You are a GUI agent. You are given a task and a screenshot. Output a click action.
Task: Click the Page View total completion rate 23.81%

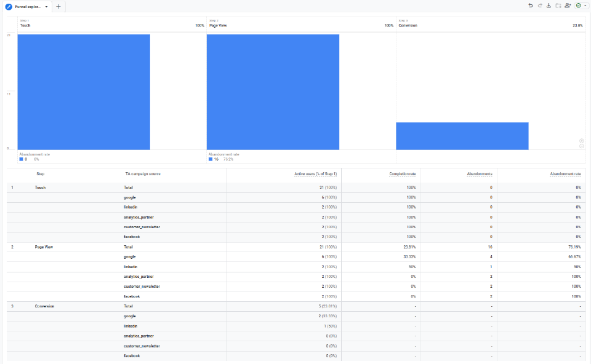(x=409, y=247)
